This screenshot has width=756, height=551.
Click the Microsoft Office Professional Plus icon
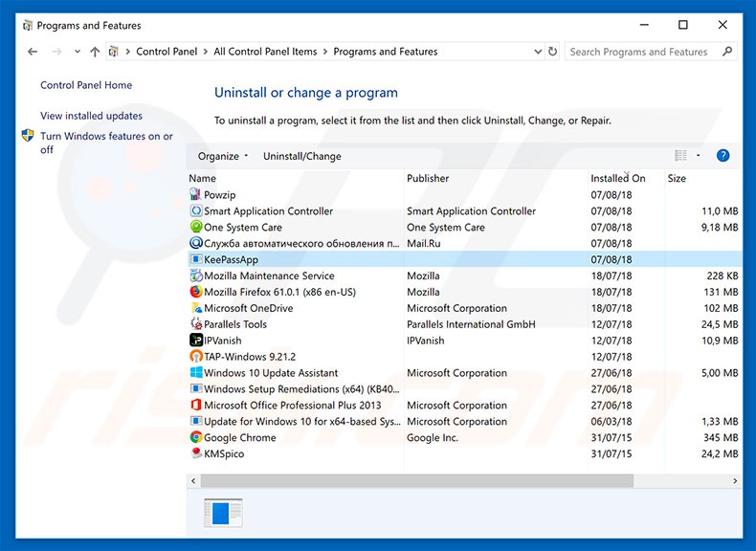196,405
